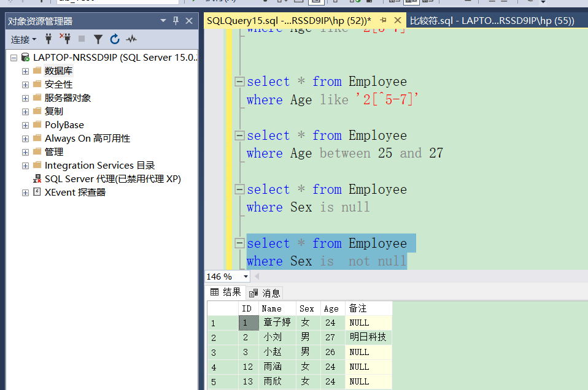Expand the 安全性 folder node
Screen dimensions: 588x390
26,85
